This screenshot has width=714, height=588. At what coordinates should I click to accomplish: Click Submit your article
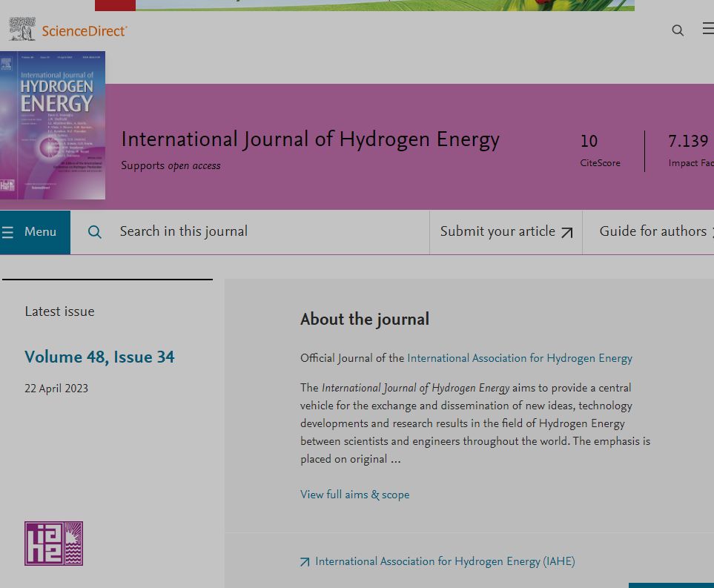497,231
